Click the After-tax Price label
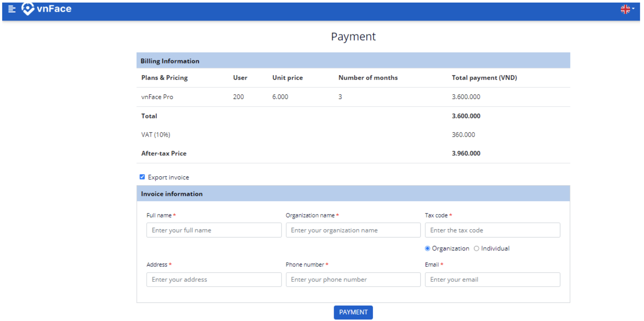Screen dimensions: 644x321 pos(164,153)
